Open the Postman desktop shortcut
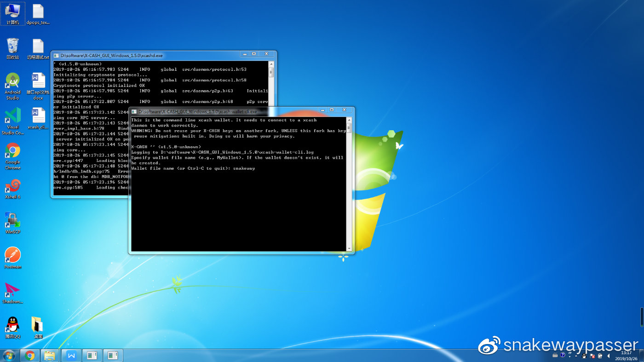This screenshot has width=644, height=362. click(13, 255)
